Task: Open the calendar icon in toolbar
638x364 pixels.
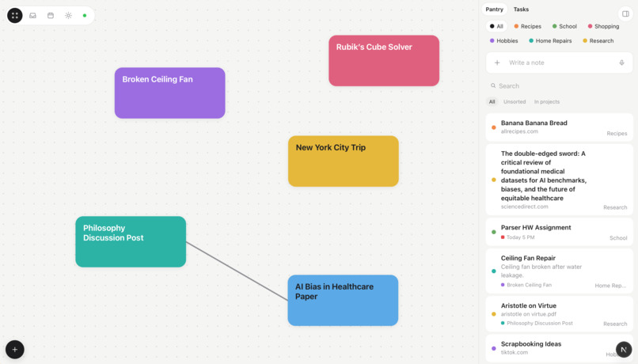Action: point(51,16)
